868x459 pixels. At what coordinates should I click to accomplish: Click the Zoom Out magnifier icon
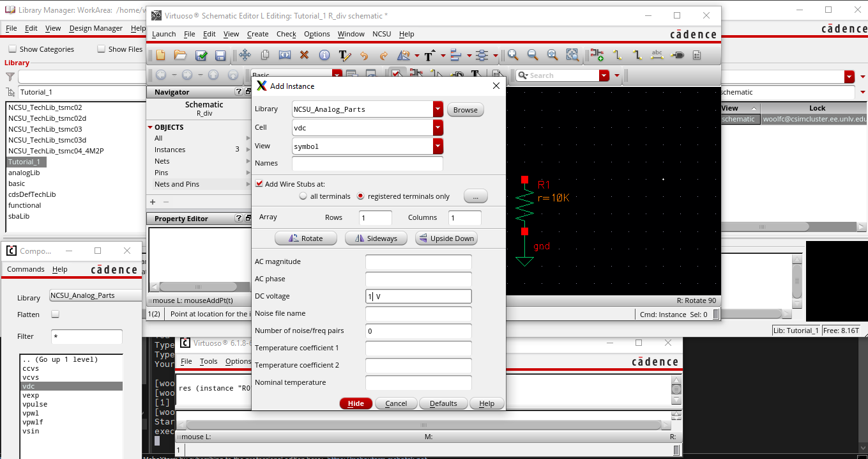click(533, 56)
